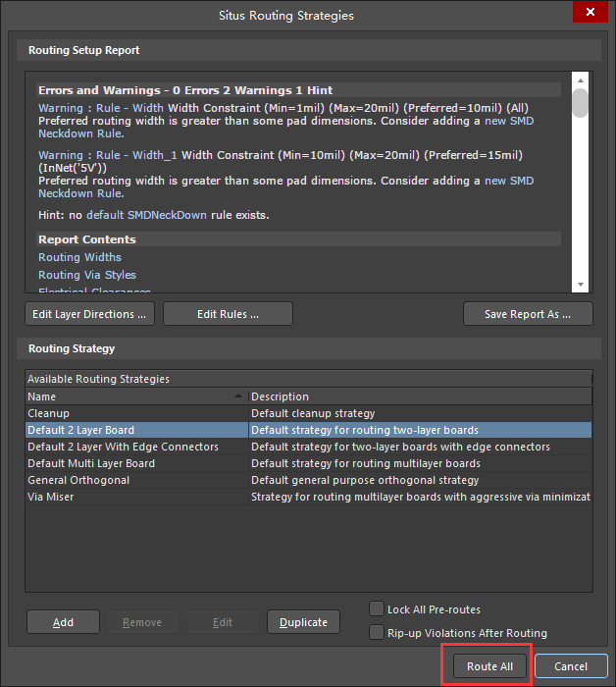Viewport: 616px width, 687px height.
Task: Close the dialog with red X icon
Action: tap(590, 12)
